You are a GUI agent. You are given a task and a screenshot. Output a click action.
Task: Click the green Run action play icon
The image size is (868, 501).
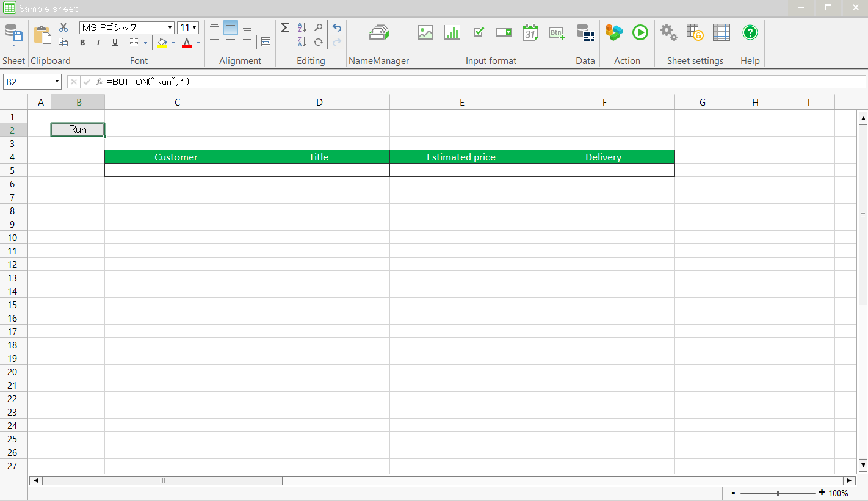tap(640, 33)
